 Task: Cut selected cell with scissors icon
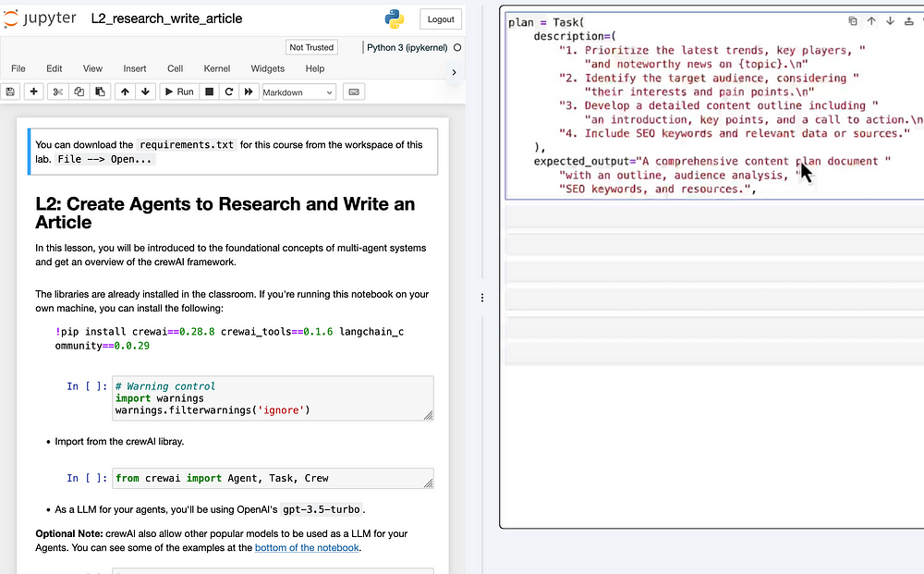click(57, 92)
